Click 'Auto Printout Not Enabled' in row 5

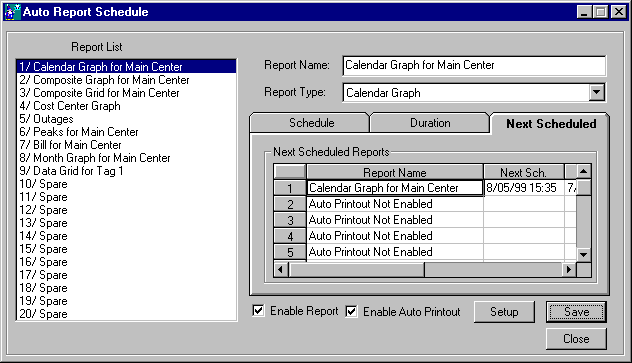[x=395, y=252]
